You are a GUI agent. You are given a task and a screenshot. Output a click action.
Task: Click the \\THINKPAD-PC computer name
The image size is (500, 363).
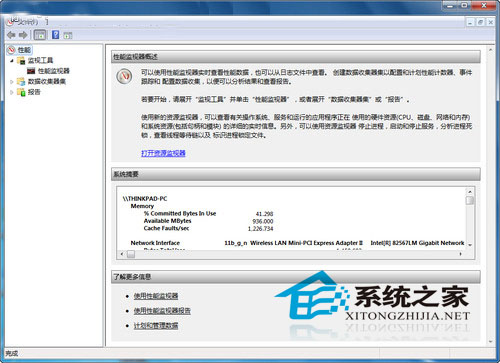click(145, 199)
